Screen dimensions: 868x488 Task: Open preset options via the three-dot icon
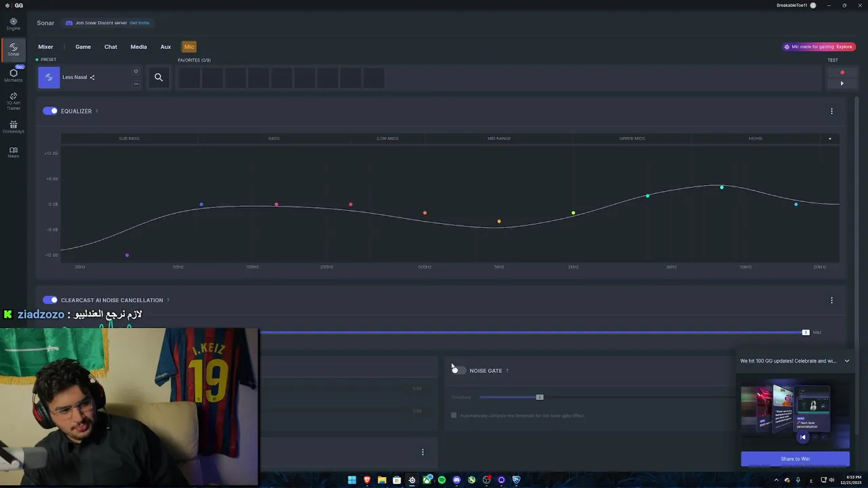136,84
